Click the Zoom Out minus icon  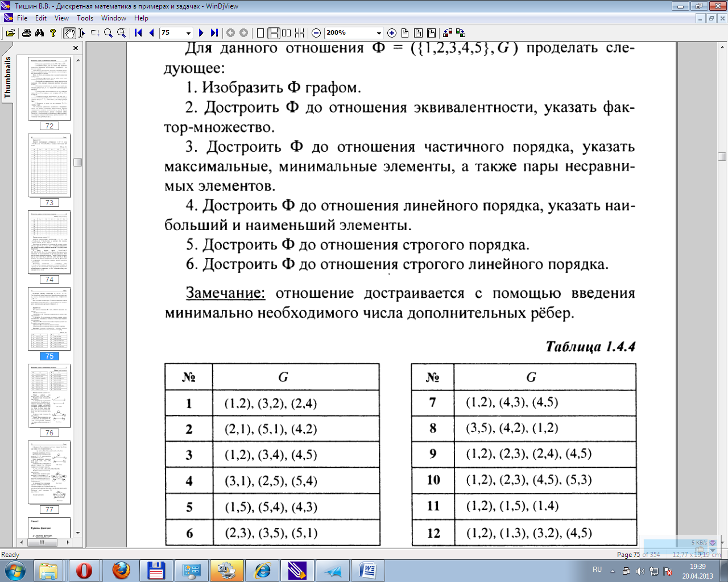(316, 33)
